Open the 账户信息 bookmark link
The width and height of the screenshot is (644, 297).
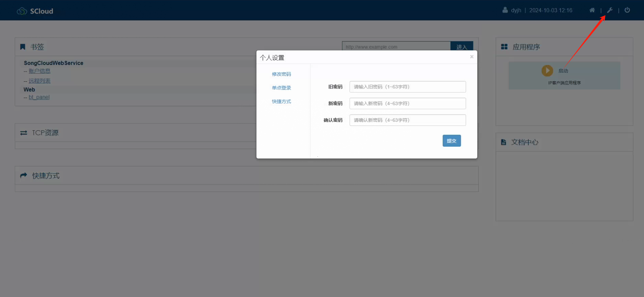39,71
